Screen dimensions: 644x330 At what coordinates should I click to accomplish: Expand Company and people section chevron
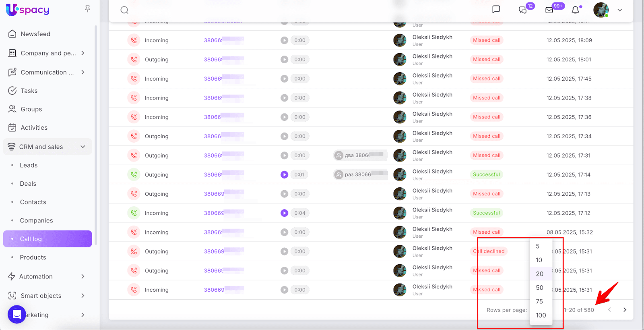[83, 53]
